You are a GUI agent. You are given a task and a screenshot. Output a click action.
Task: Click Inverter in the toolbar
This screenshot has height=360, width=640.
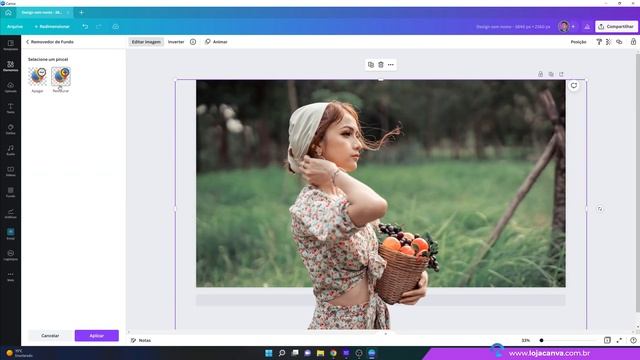coord(176,42)
